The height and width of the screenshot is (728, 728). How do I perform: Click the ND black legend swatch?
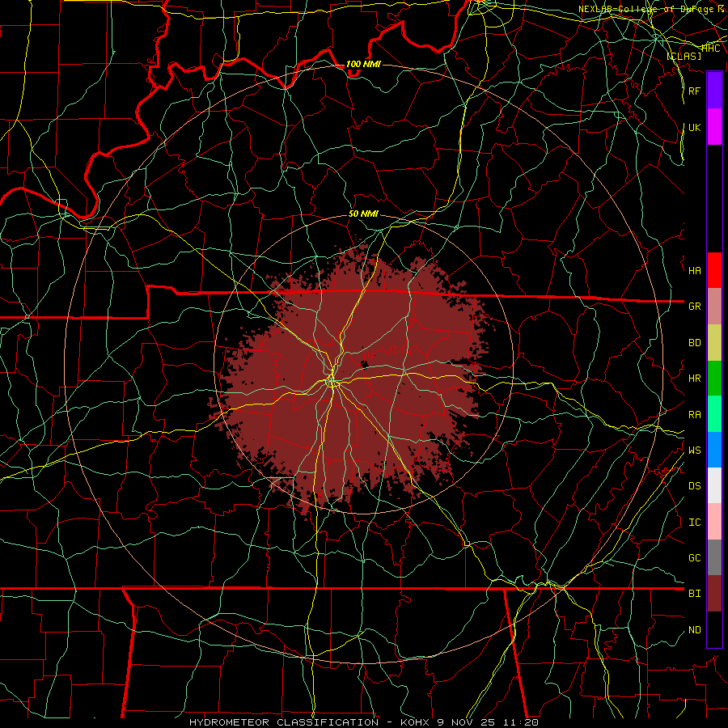pos(714,629)
